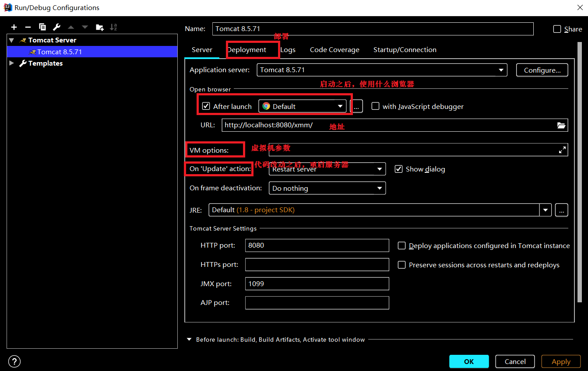
Task: Click browse button next to JRE field
Action: (561, 210)
